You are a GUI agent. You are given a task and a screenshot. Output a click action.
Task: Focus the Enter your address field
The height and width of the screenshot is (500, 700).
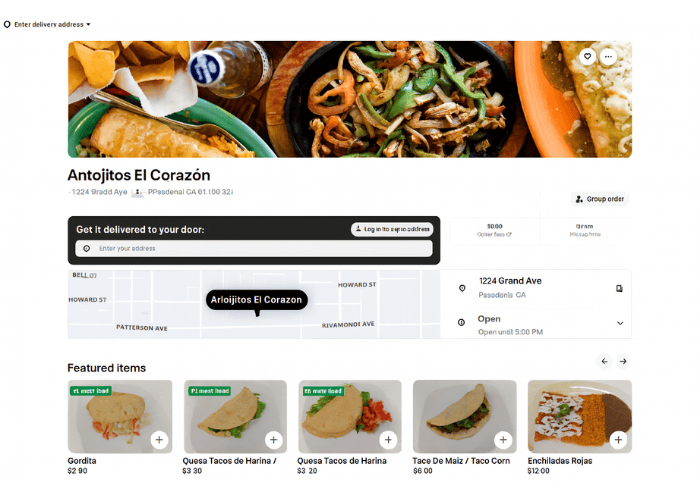tap(254, 248)
